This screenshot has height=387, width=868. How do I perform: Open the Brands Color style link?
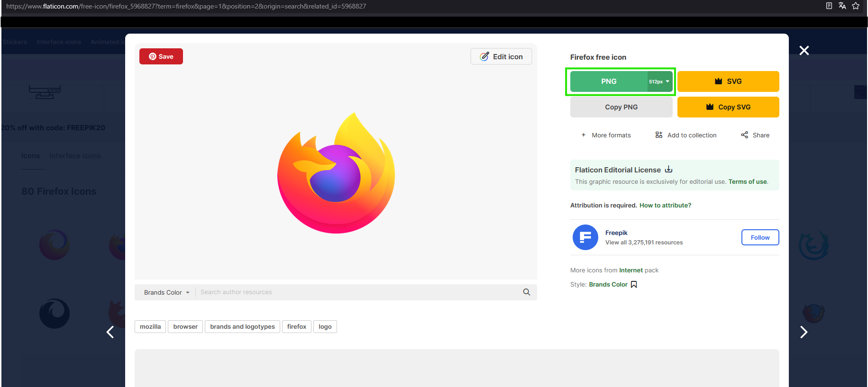608,284
